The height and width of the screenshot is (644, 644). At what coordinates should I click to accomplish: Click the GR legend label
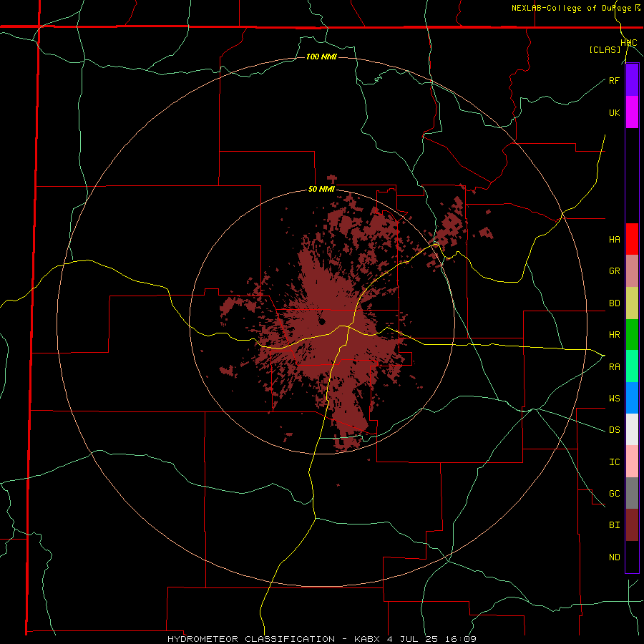click(614, 271)
